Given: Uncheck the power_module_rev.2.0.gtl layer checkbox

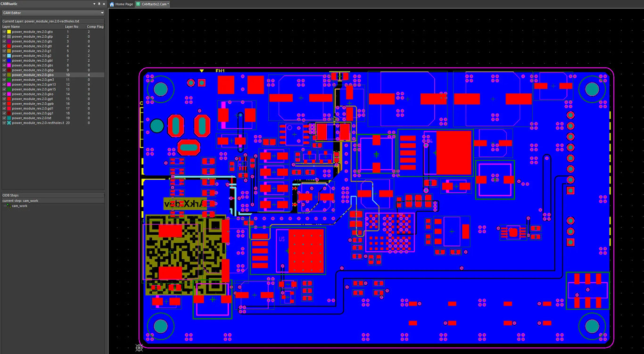Looking at the screenshot, I should (x=4, y=46).
